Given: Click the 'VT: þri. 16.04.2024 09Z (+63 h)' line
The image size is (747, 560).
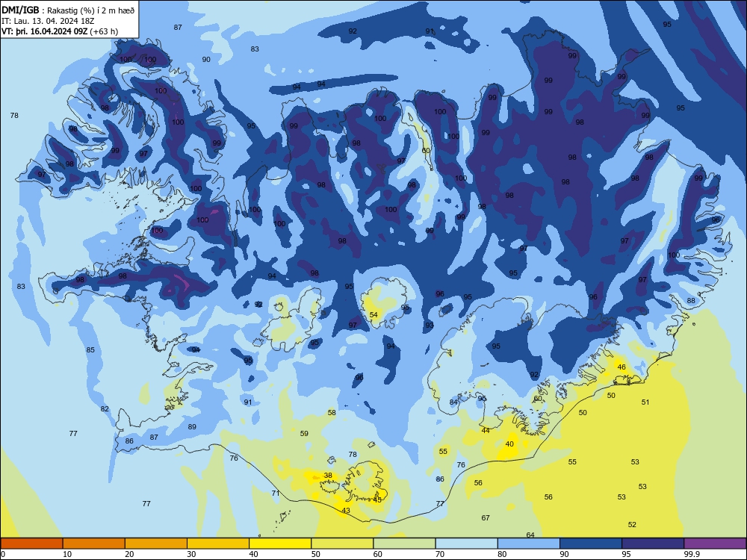Looking at the screenshot, I should 60,31.
